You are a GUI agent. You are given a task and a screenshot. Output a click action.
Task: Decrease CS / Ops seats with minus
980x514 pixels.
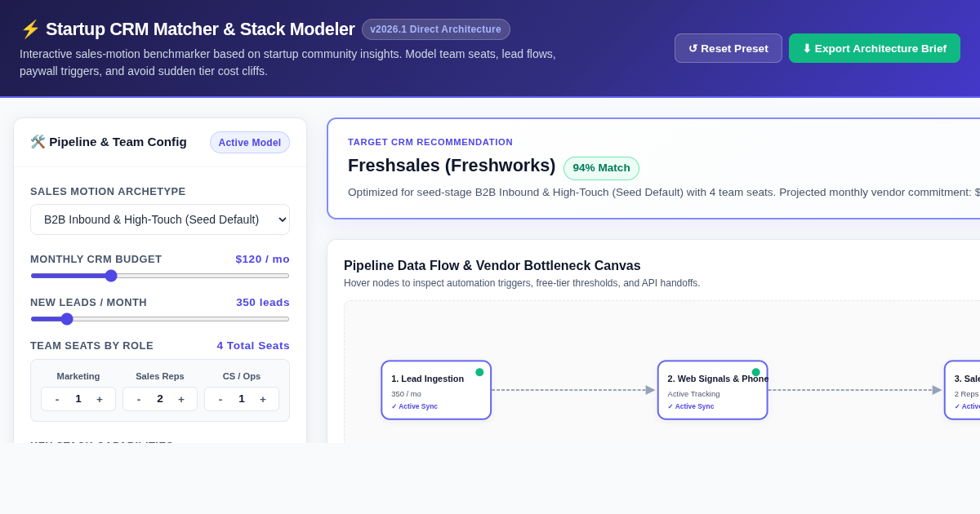[x=220, y=399]
